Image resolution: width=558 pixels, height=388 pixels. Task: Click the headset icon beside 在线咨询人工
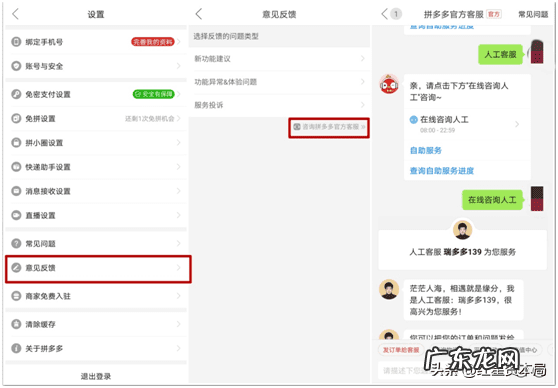tap(414, 120)
